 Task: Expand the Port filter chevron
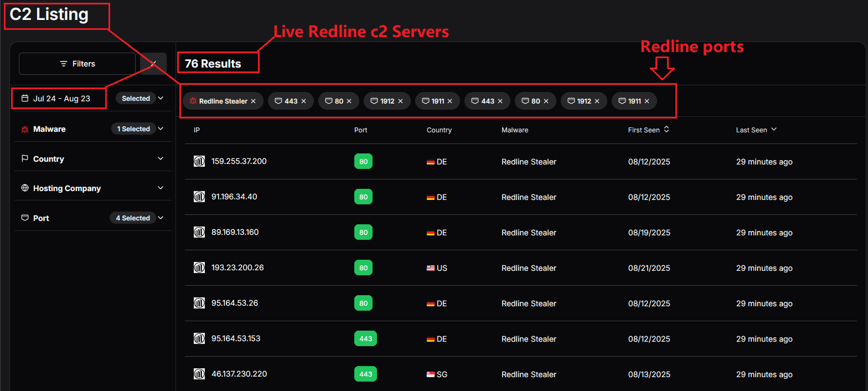(161, 218)
